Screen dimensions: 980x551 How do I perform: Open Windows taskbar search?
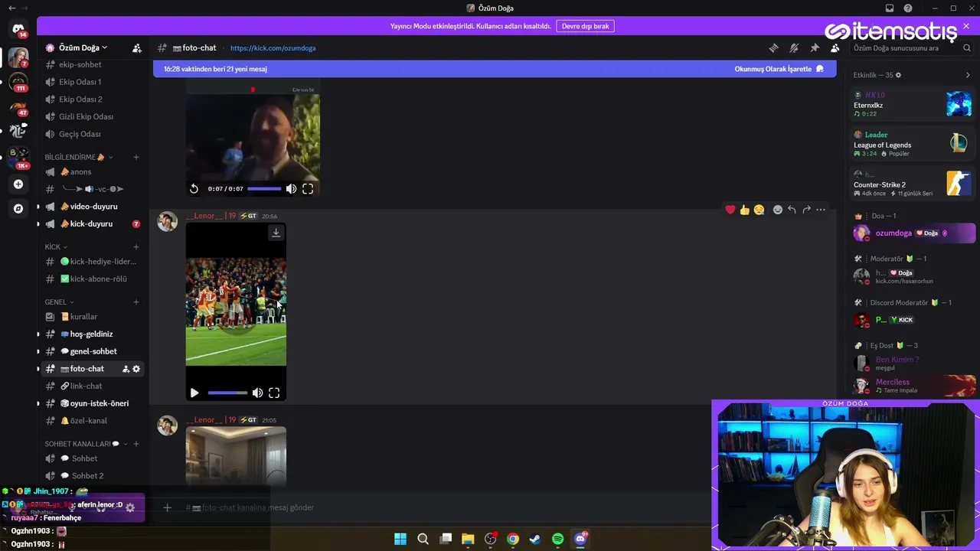[423, 539]
